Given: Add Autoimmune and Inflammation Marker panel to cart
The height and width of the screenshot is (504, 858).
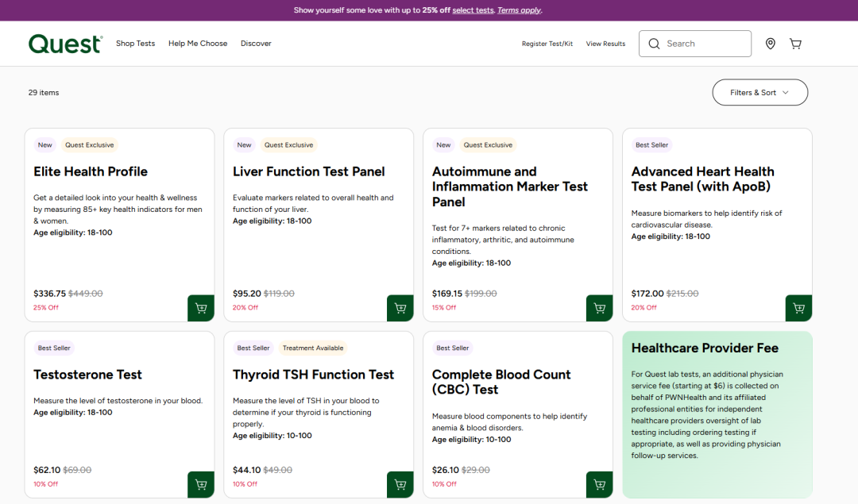Looking at the screenshot, I should click(600, 308).
